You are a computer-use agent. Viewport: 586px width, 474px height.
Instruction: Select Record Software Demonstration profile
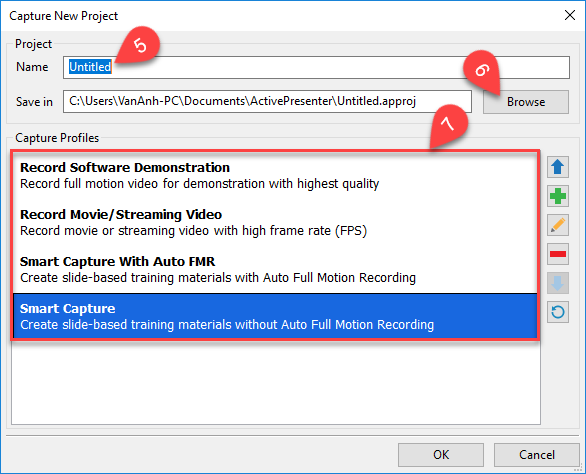[x=275, y=176]
